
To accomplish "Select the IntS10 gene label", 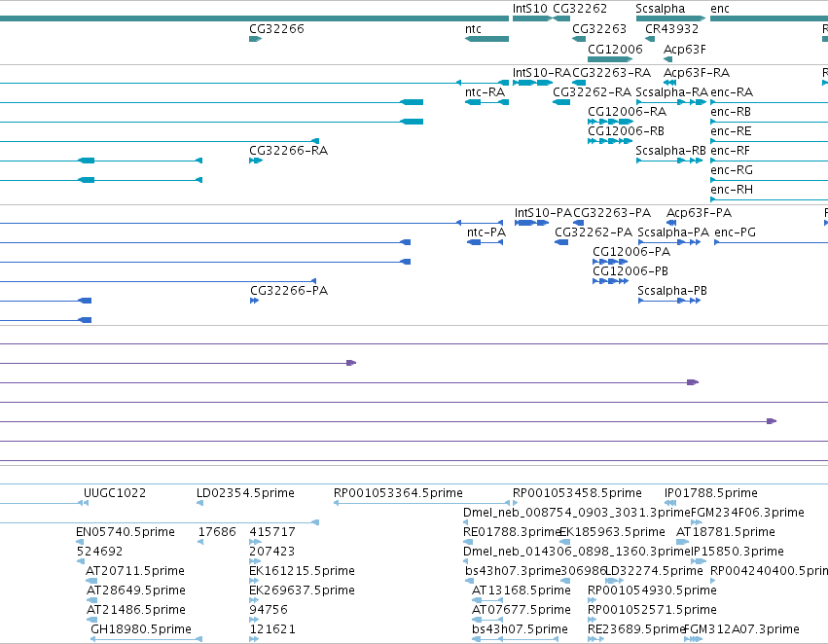I will coord(529,9).
